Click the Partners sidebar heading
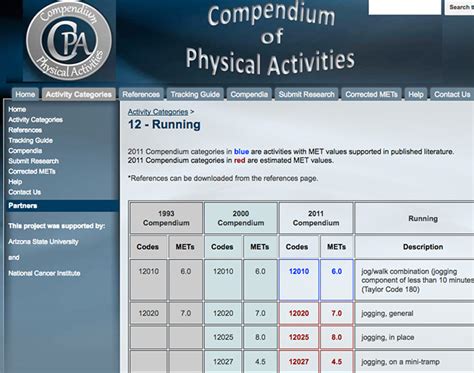This screenshot has width=474, height=373. pyautogui.click(x=62, y=206)
